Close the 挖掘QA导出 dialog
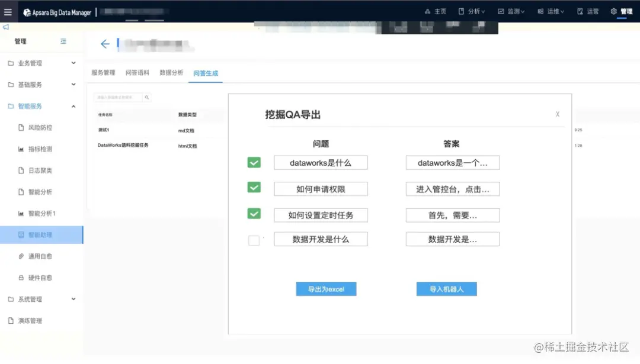The width and height of the screenshot is (640, 364). click(x=557, y=114)
